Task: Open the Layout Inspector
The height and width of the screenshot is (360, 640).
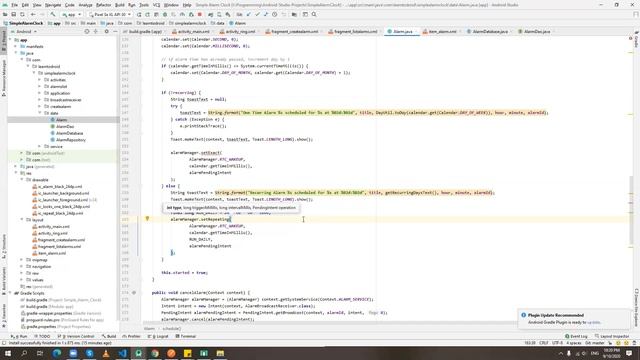Action: point(612,336)
